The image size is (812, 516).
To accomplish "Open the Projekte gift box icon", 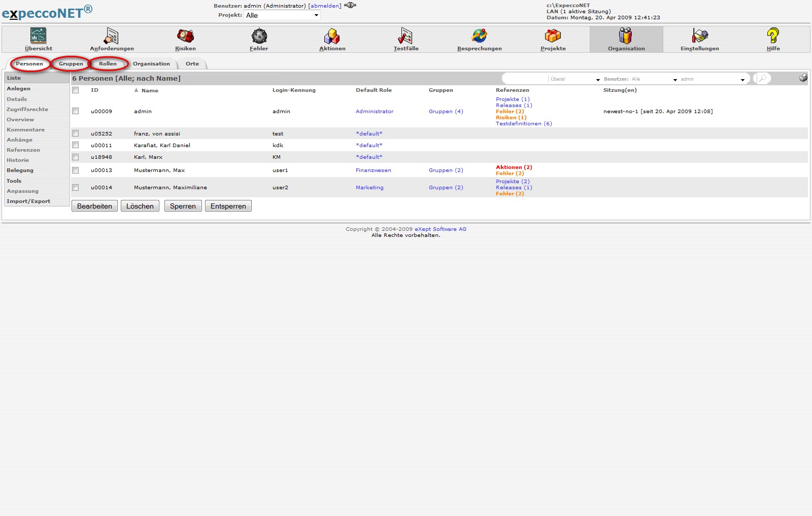I will click(553, 36).
